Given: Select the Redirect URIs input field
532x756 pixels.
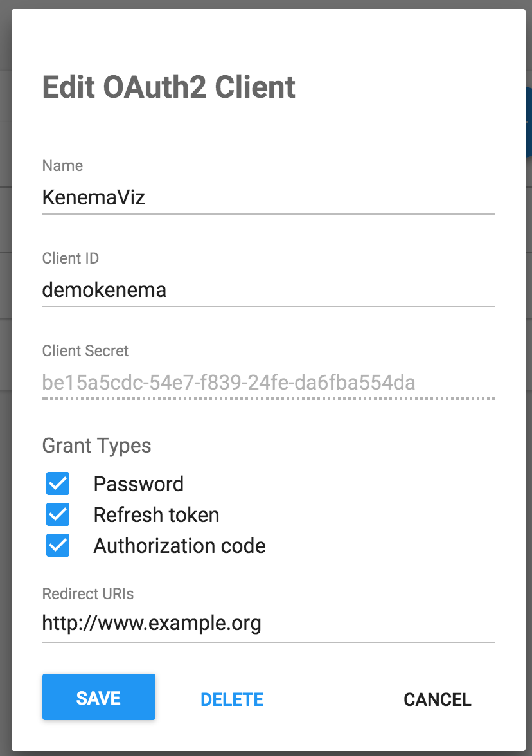Looking at the screenshot, I should pyautogui.click(x=268, y=624).
